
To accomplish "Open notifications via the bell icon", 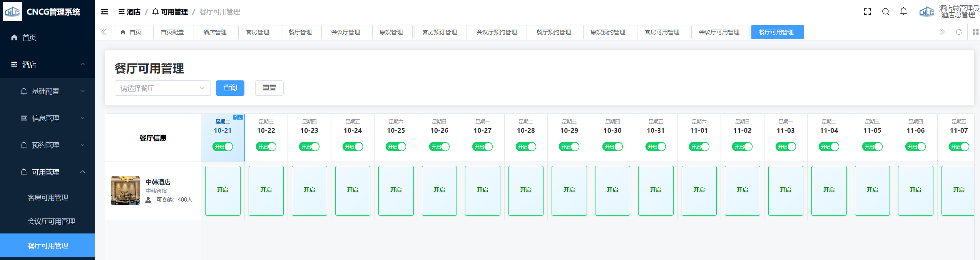I will (903, 12).
